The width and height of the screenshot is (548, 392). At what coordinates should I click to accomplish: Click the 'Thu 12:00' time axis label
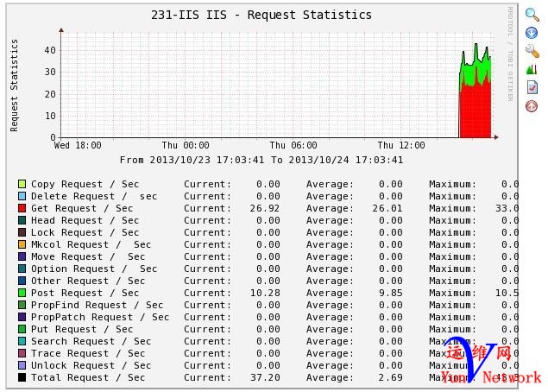click(x=401, y=145)
